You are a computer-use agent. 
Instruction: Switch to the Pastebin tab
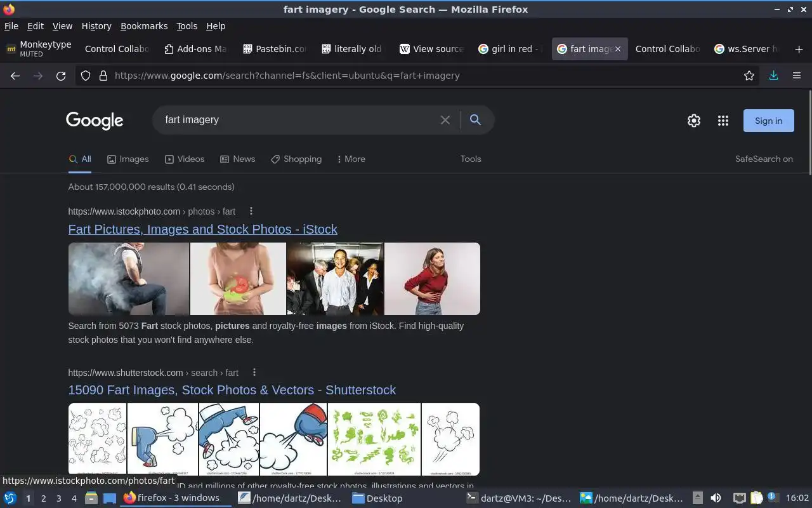(x=274, y=49)
